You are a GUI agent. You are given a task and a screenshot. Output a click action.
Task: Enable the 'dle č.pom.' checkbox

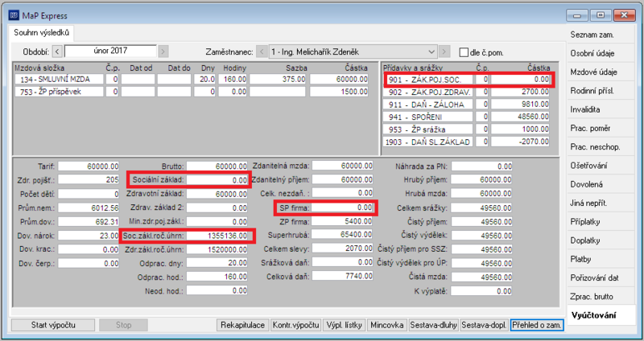[x=464, y=52]
